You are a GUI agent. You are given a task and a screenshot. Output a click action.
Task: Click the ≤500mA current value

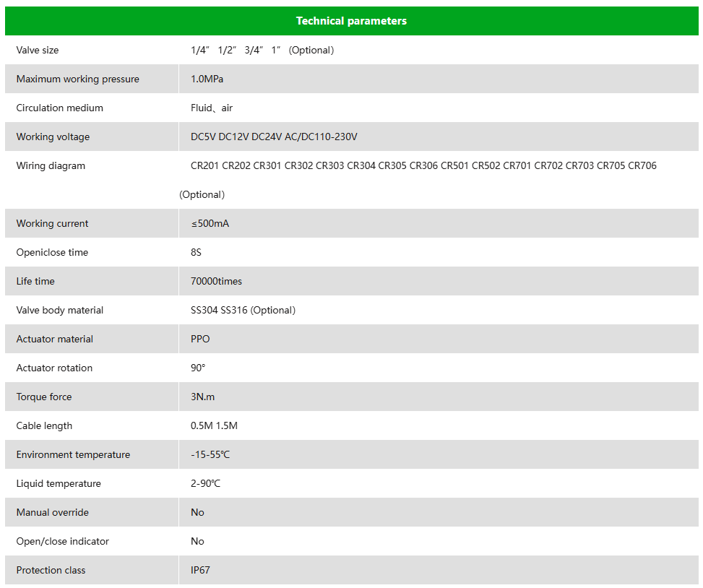tap(210, 223)
